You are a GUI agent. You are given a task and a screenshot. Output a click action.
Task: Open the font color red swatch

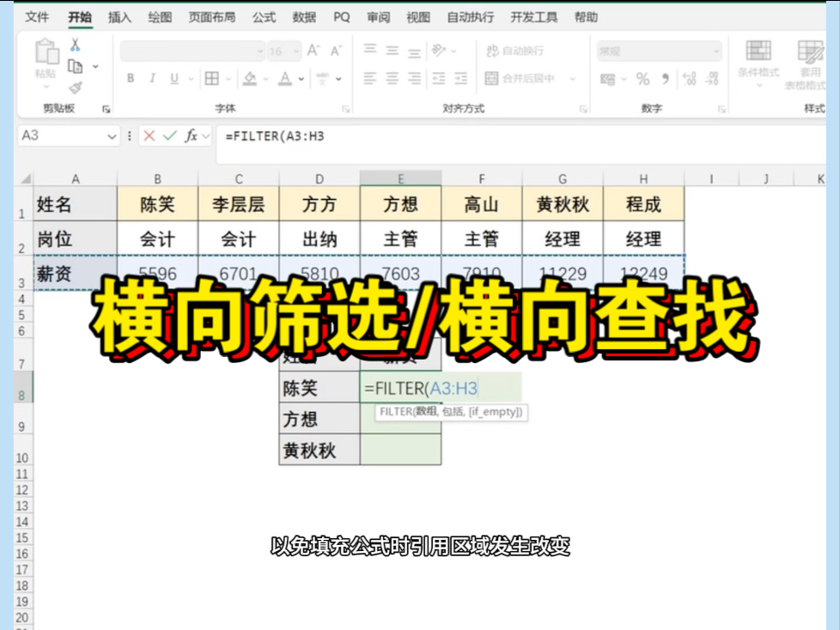click(285, 79)
